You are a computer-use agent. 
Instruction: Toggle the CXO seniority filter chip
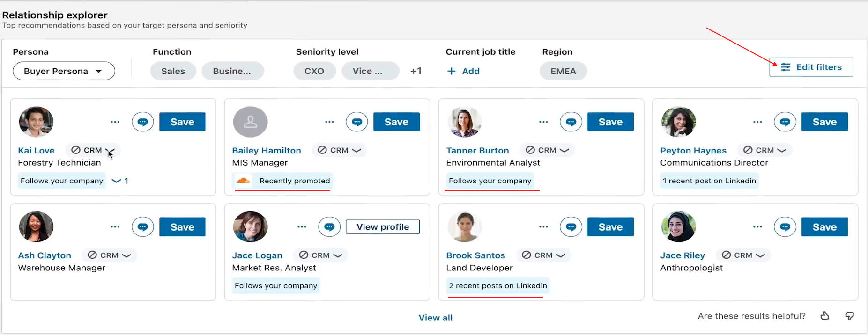314,71
